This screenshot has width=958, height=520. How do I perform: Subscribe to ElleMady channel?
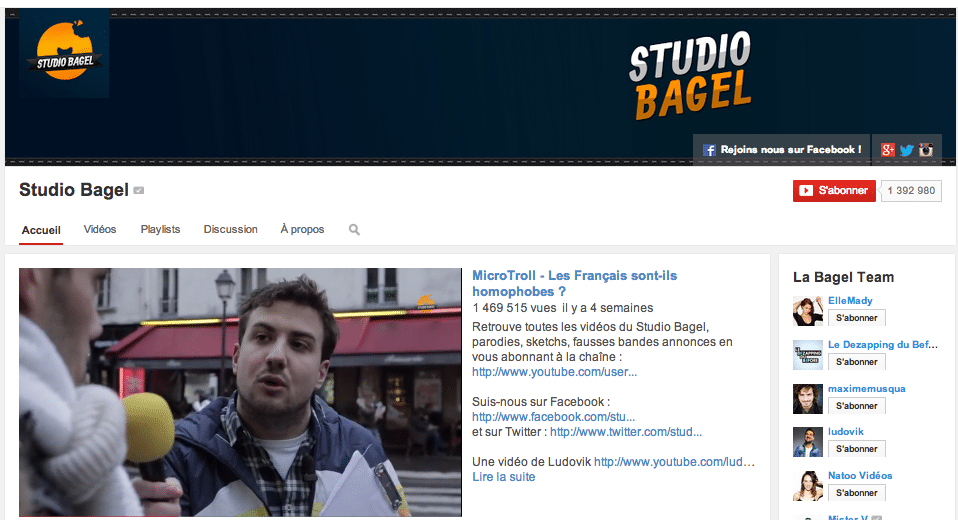click(x=856, y=318)
